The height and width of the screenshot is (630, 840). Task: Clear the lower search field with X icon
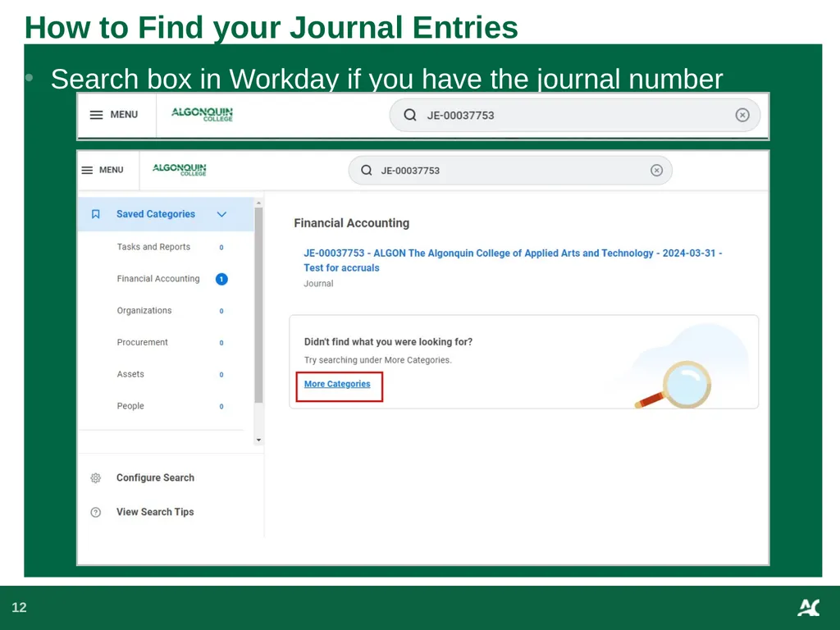click(x=656, y=171)
